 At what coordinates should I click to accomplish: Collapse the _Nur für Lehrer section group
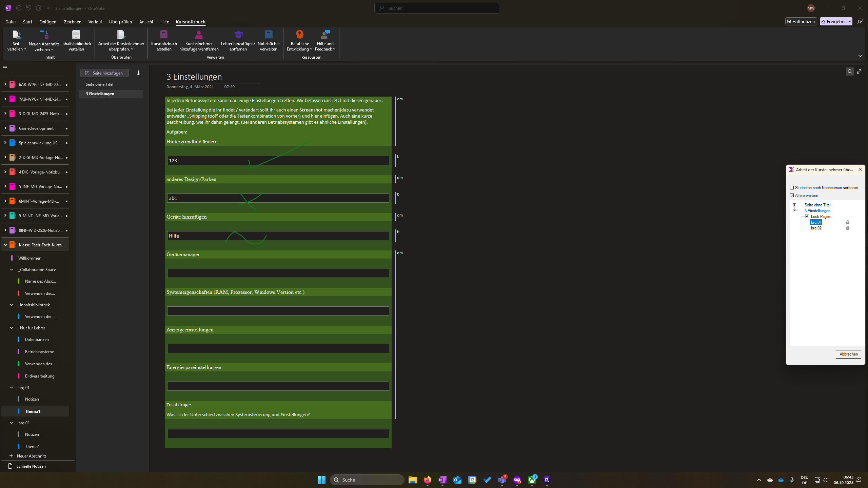click(12, 328)
